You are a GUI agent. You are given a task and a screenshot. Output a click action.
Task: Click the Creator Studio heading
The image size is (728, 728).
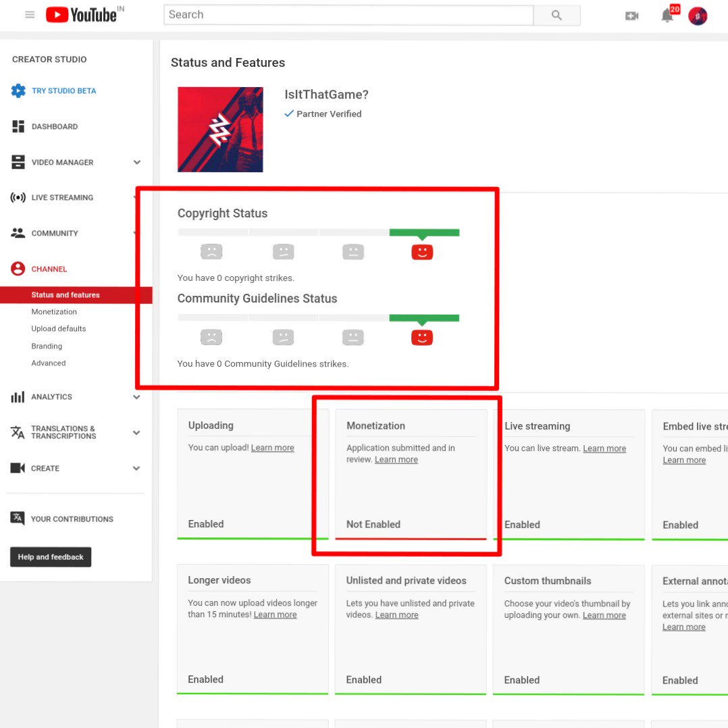(49, 59)
